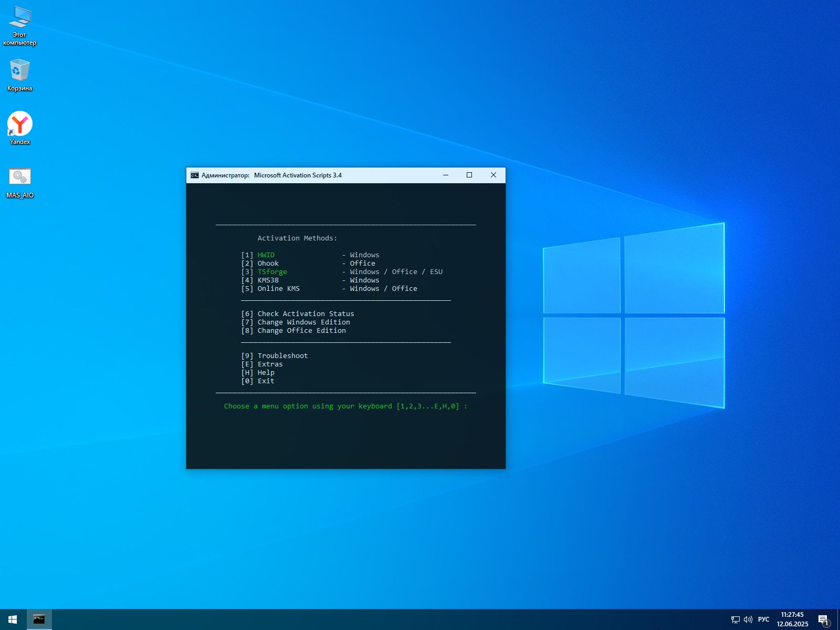Open the volume speaker tray icon

pyautogui.click(x=748, y=619)
